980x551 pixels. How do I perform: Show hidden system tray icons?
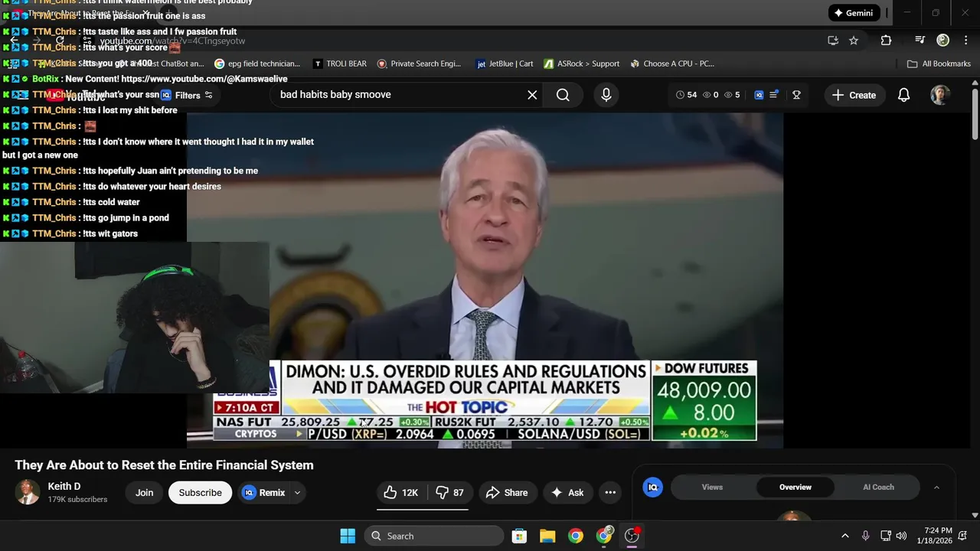pyautogui.click(x=845, y=536)
